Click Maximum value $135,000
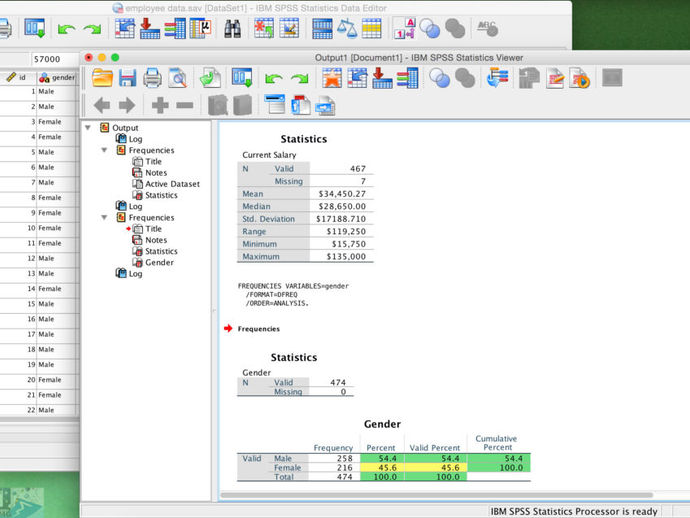 pos(346,257)
